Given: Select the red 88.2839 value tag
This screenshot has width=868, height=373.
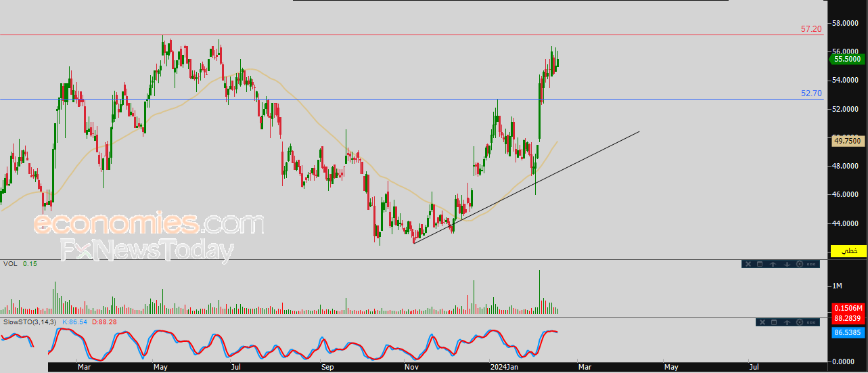Looking at the screenshot, I should coord(848,318).
